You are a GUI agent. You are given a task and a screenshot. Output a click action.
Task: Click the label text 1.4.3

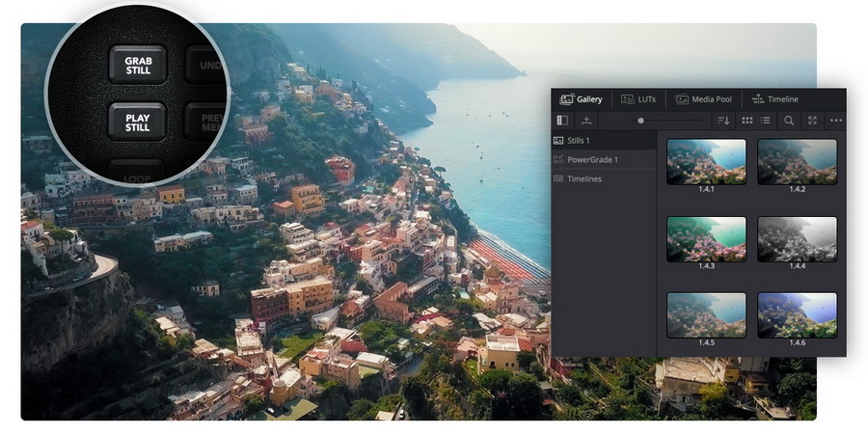706,266
